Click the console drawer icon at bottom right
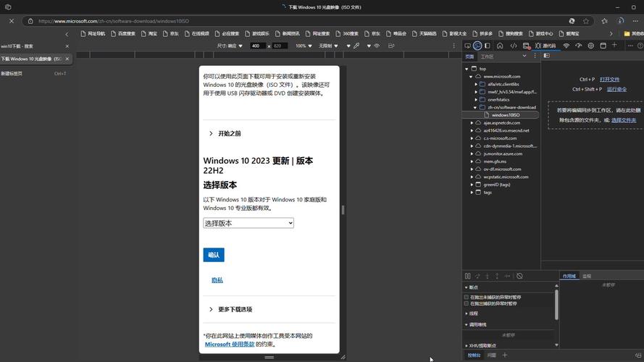Viewport: 644px width, 362px height. tap(638, 355)
